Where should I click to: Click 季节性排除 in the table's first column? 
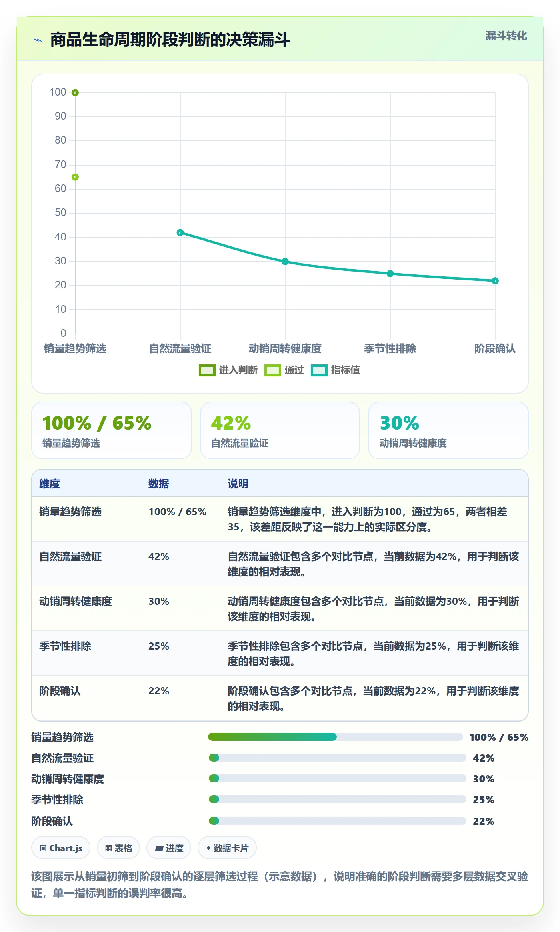(x=65, y=646)
